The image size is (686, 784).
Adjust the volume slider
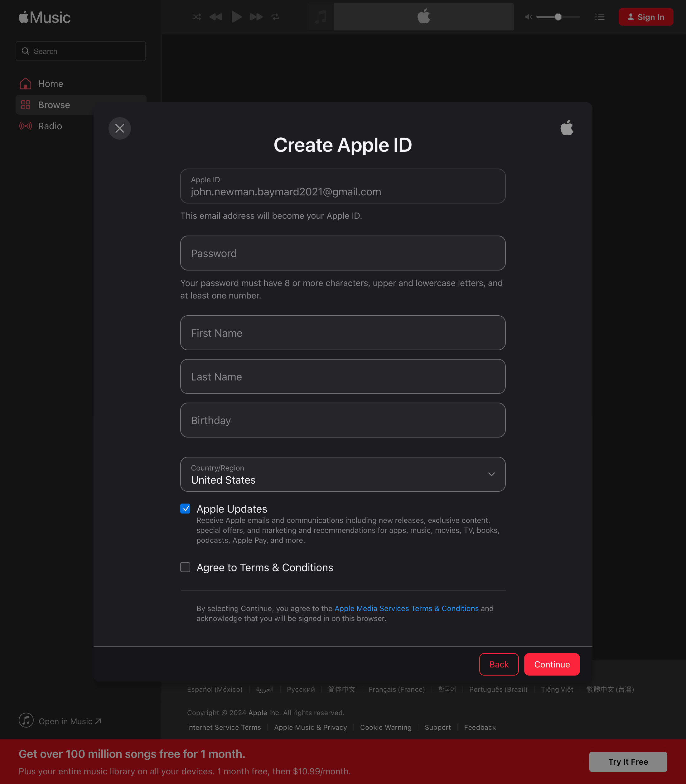(558, 17)
